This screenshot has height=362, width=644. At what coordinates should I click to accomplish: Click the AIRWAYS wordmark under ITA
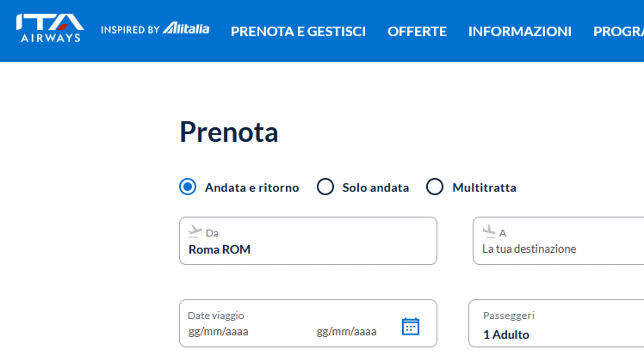[51, 38]
